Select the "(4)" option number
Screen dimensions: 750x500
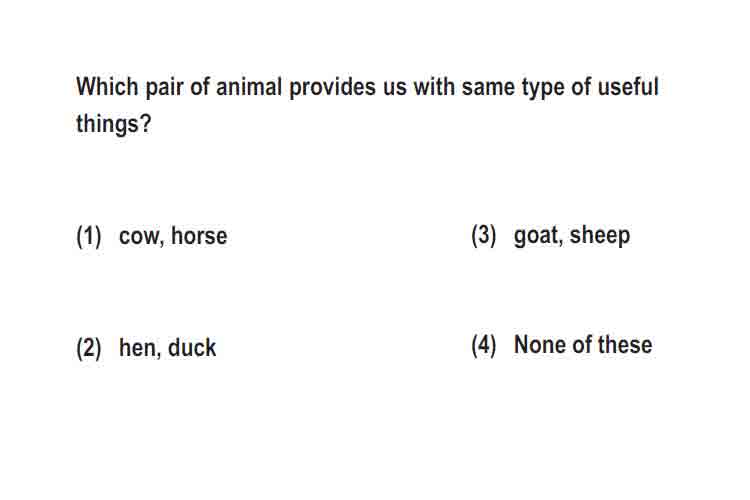tap(484, 345)
